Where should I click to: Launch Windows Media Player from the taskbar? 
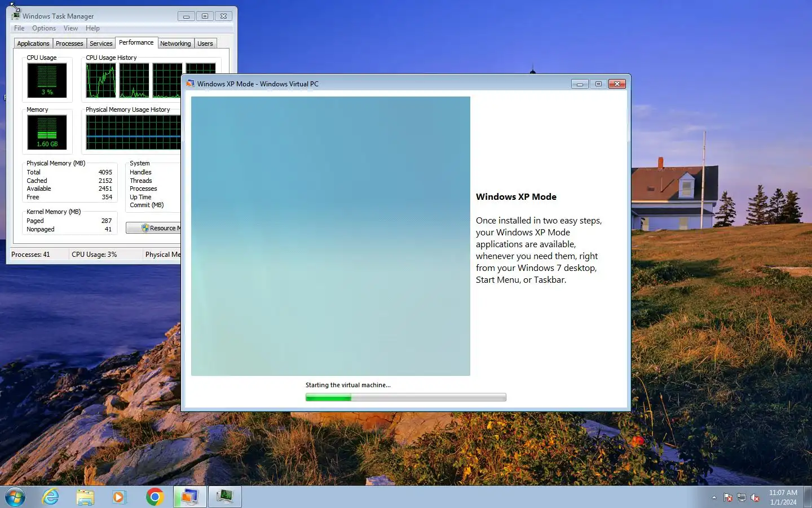[x=119, y=497]
